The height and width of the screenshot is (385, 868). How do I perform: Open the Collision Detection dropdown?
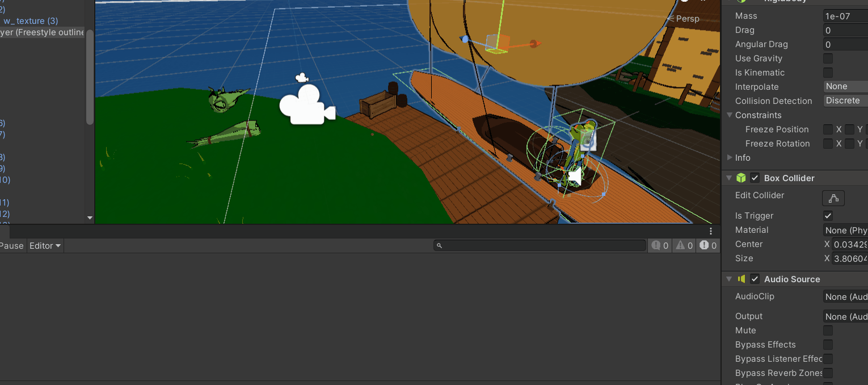[845, 101]
